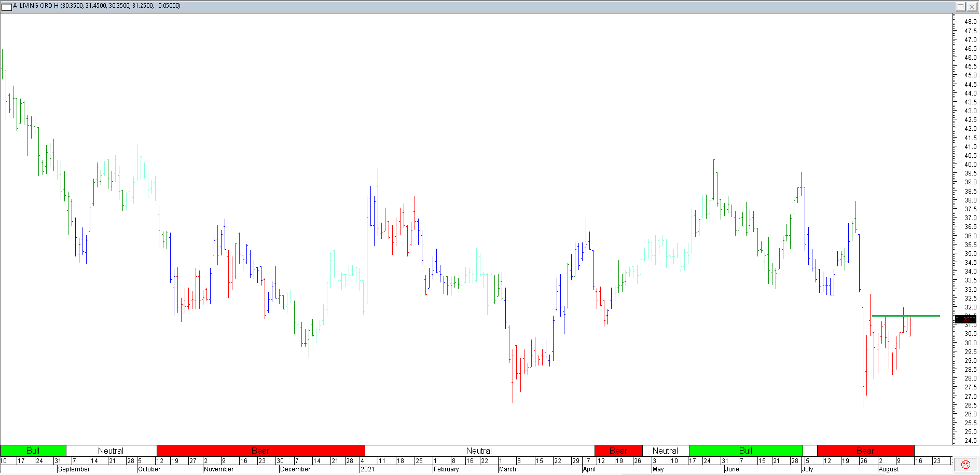Click the August month label

889,469
